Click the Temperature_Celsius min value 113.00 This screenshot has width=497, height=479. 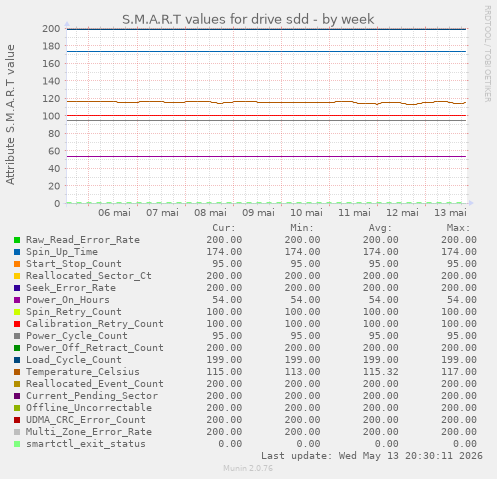coord(302,372)
